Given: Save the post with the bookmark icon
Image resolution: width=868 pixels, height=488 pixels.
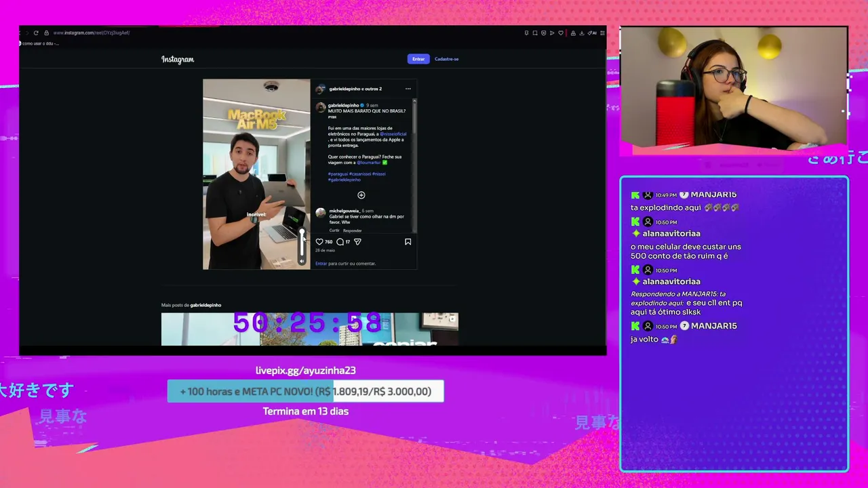Looking at the screenshot, I should 408,241.
